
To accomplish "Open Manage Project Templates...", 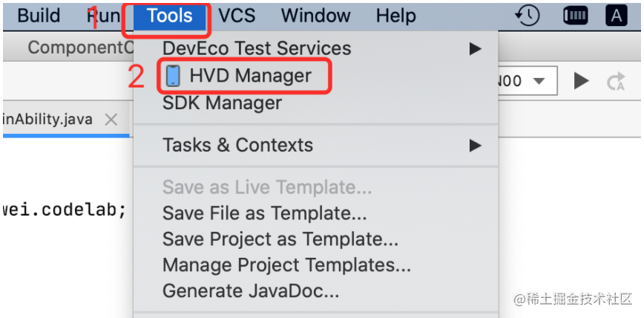I will point(286,265).
